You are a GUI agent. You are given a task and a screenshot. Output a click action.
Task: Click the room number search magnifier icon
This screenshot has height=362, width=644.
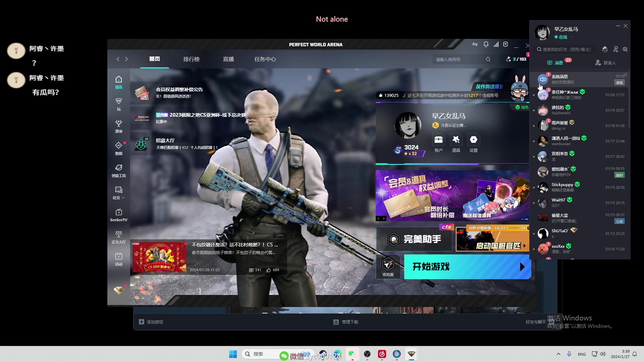click(x=488, y=59)
